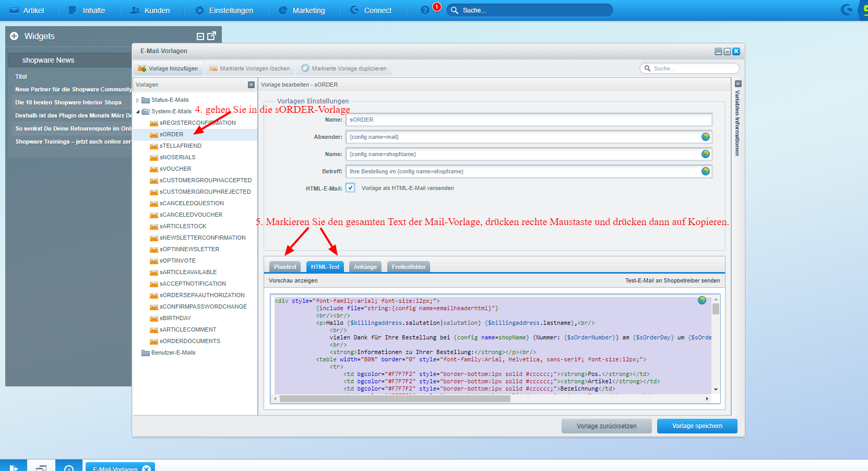Select sREGISTERCONFIRMATION template

[x=197, y=123]
